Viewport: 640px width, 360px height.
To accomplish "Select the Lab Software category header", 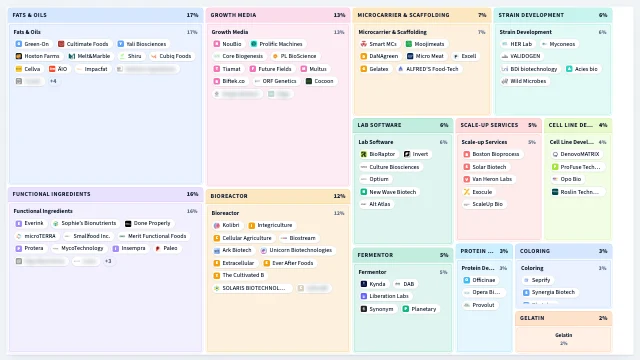I will [x=403, y=125].
